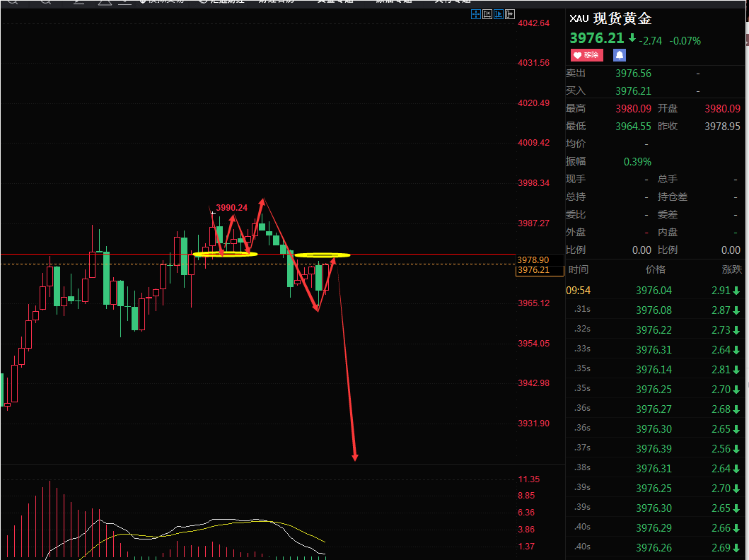Select the 买入 price 3976.21
This screenshot has height=560, width=749.
[x=633, y=91]
